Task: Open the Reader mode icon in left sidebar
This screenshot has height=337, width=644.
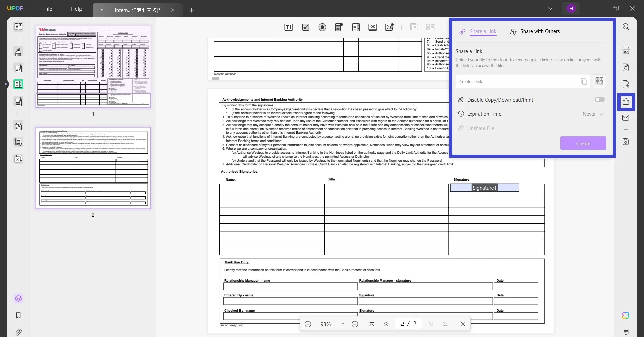Action: (18, 27)
